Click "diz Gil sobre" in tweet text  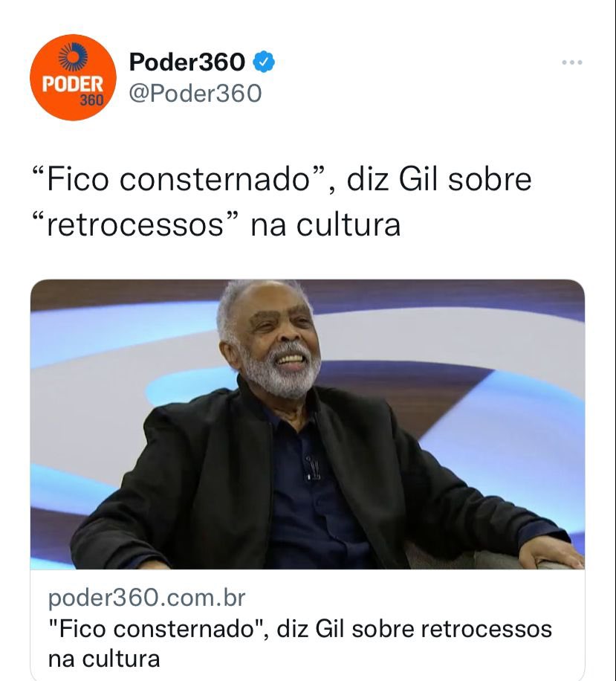pos(439,179)
